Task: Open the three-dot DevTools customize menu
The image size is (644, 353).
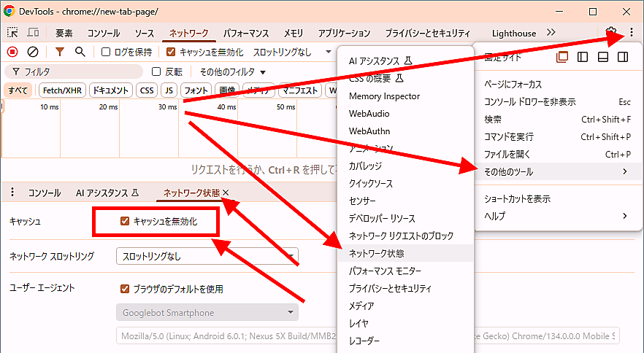Action: [632, 33]
